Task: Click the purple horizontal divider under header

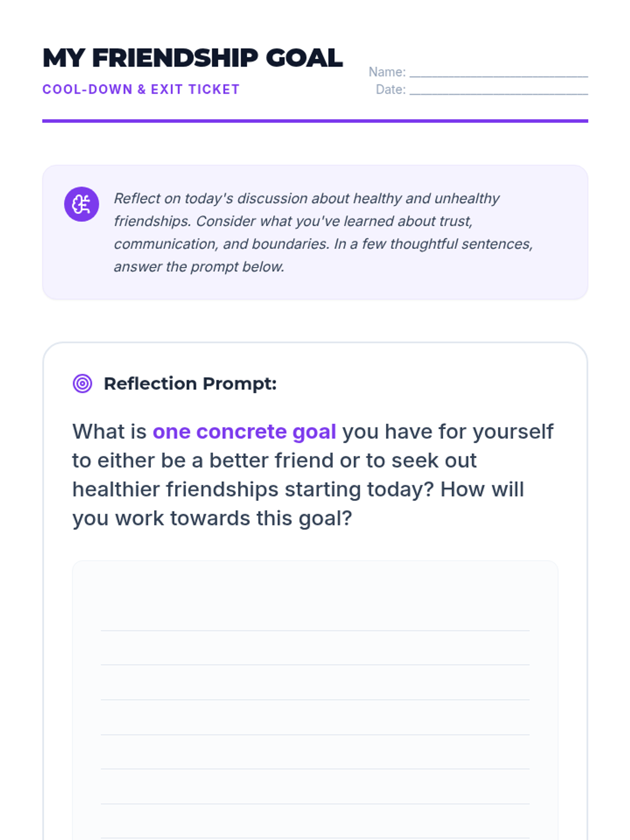Action: (x=315, y=121)
